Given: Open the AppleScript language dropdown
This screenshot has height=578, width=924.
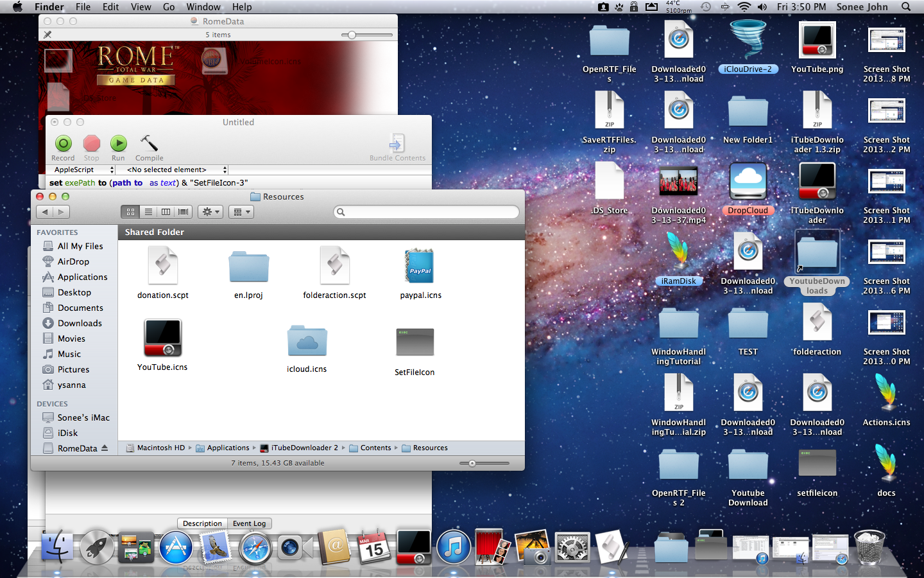Looking at the screenshot, I should [83, 170].
